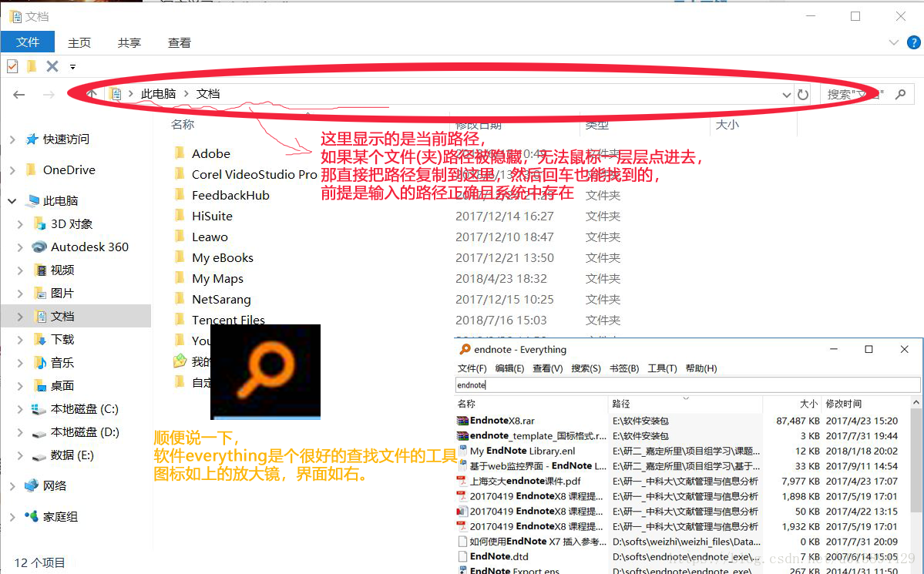Image resolution: width=924 pixels, height=574 pixels.
Task: Select the My Maps folder
Action: 217,279
